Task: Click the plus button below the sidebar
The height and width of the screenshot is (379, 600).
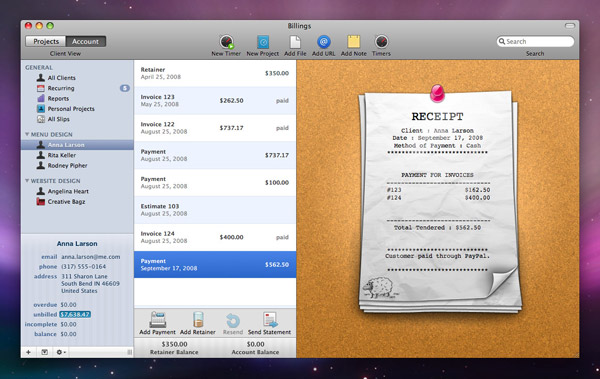Action: (28, 352)
